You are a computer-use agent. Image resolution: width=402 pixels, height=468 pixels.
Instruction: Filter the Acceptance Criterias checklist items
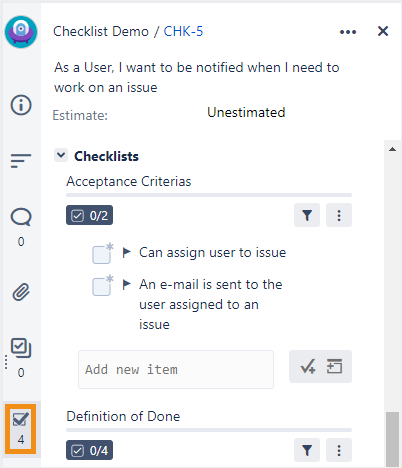(307, 215)
